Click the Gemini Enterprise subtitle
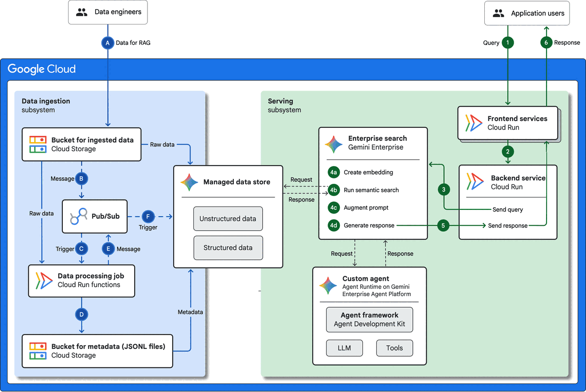586x392 pixels. pyautogui.click(x=376, y=147)
